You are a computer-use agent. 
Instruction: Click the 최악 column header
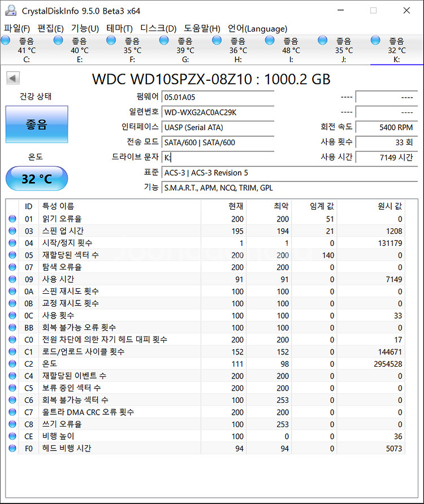pos(269,206)
